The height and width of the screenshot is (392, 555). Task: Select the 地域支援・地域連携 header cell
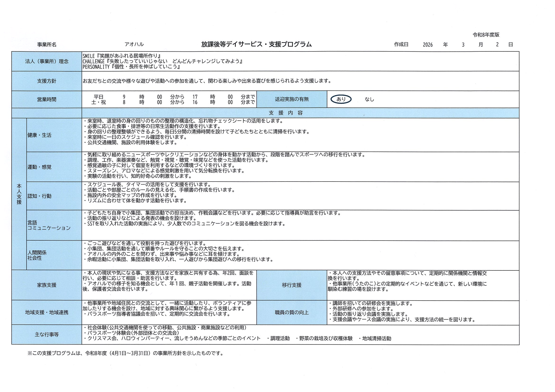[47, 312]
